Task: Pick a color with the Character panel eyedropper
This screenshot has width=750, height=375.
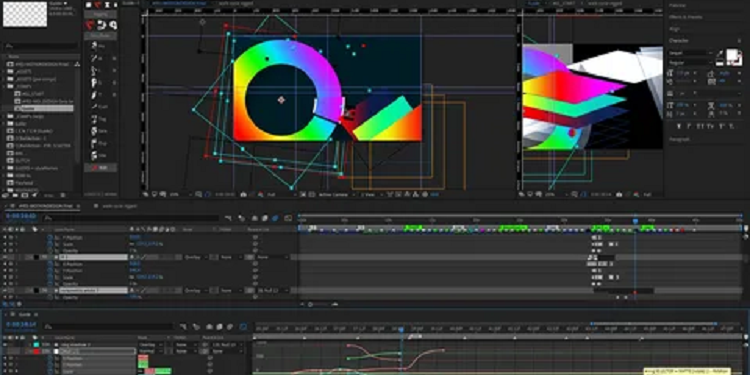Action: [x=719, y=53]
